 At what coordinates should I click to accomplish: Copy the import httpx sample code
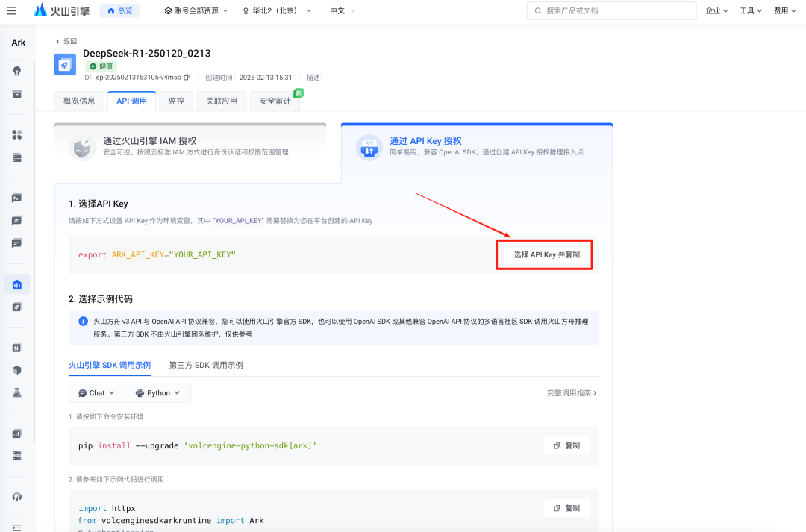point(566,508)
